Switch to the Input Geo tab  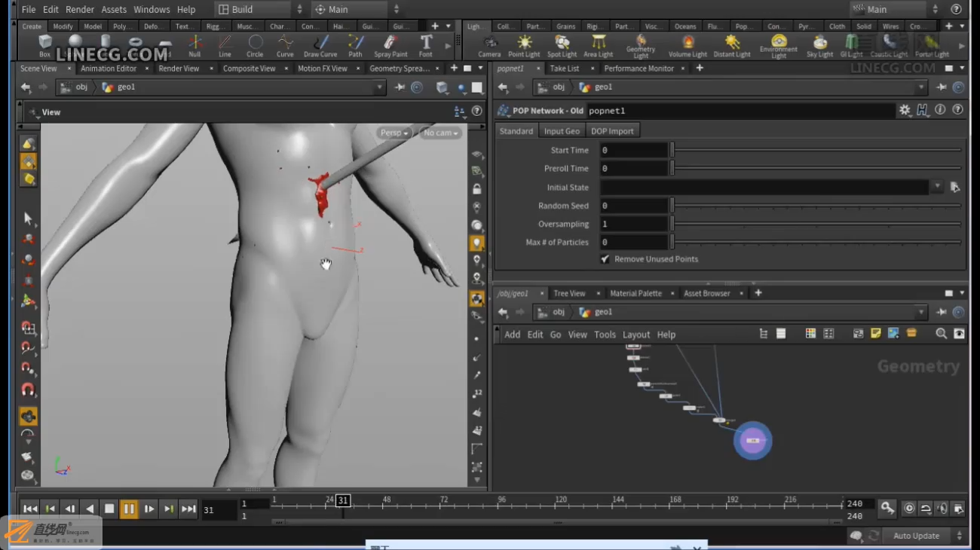pos(562,131)
